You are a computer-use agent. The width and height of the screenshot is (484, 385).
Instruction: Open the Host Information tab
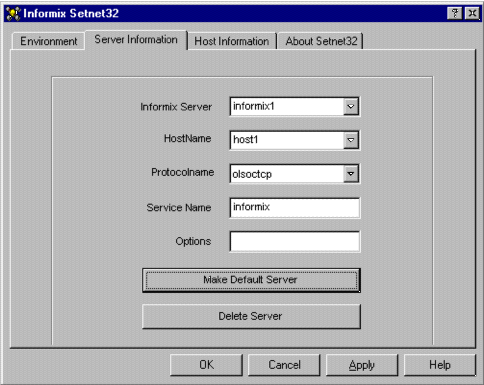232,41
